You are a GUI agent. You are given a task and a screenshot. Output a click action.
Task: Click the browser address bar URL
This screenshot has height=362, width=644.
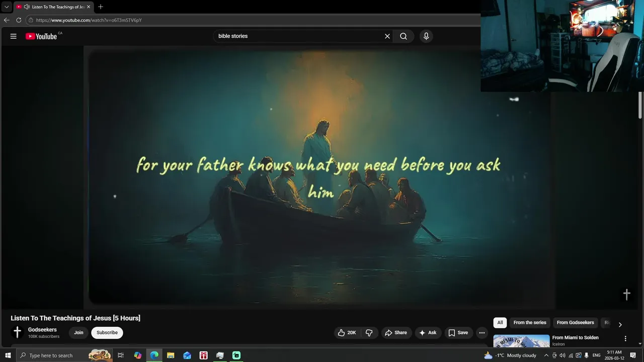coord(89,20)
